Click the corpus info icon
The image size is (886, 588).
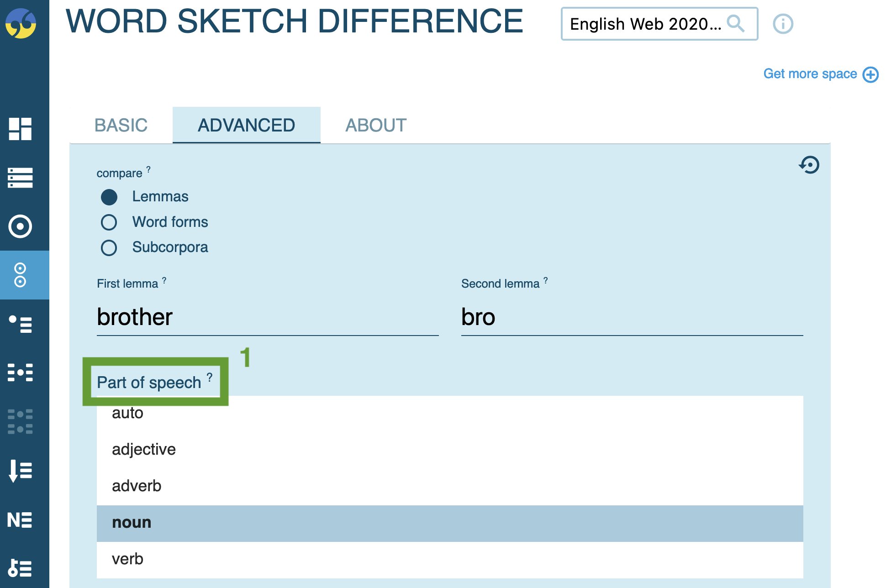pos(783,24)
